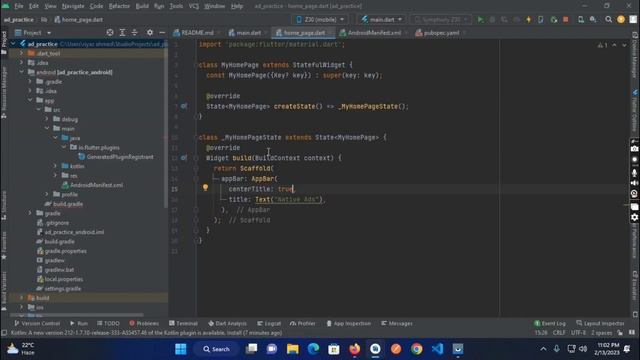The image size is (640, 360).
Task: Click the microphone icon on right sidebar
Action: (x=634, y=173)
